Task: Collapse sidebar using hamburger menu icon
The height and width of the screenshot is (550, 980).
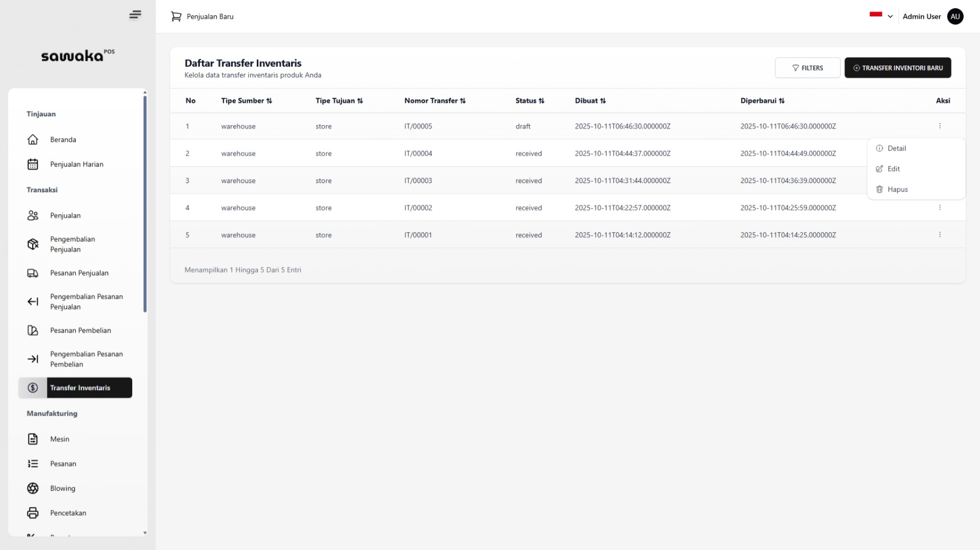Action: (135, 15)
